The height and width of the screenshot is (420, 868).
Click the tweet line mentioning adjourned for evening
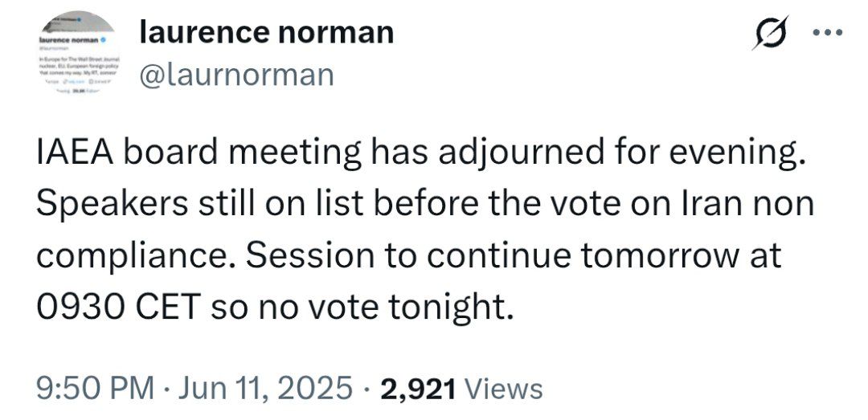click(420, 154)
